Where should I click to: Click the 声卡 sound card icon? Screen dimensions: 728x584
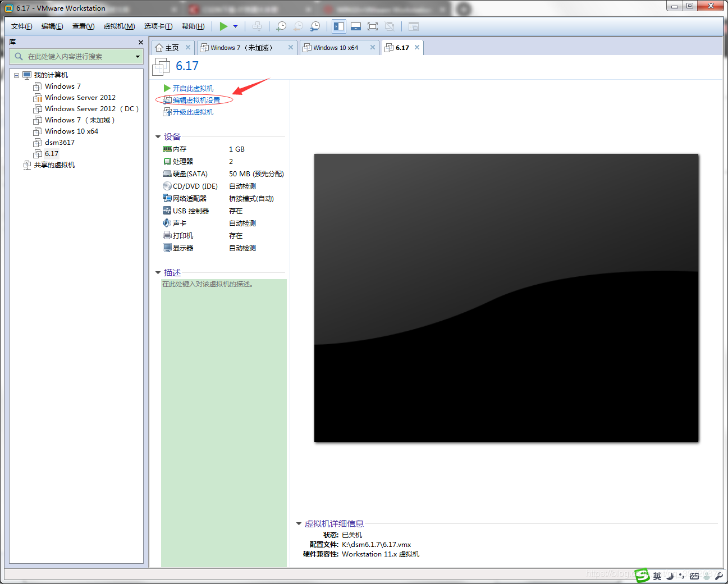pos(167,223)
